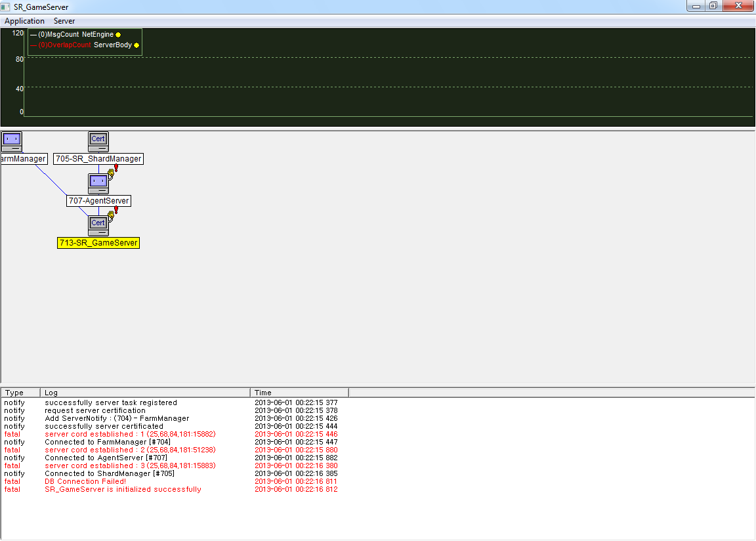Select the highlighted 713-SR_GameServer node label
Viewport: 756px width, 541px height.
(98, 243)
